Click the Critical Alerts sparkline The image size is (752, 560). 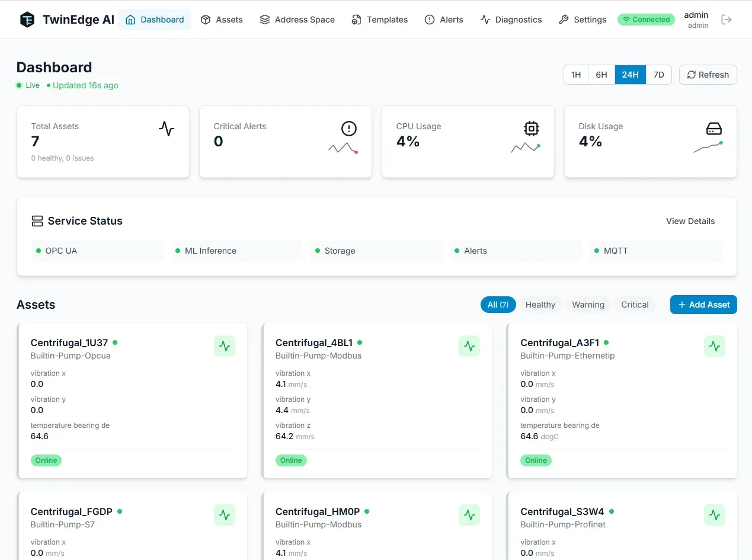tap(343, 148)
